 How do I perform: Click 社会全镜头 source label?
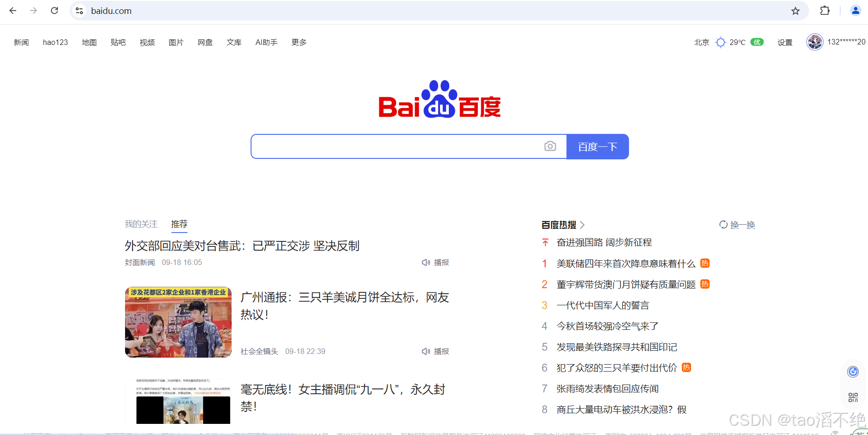(x=259, y=351)
